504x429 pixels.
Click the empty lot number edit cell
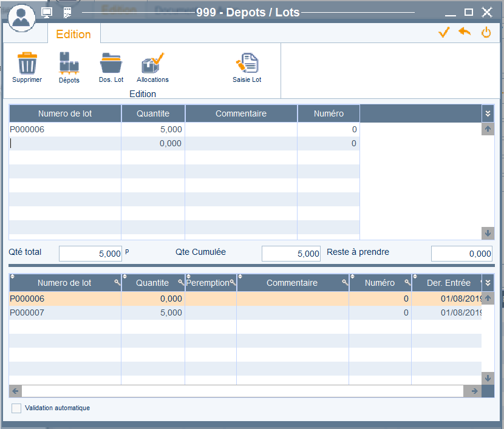65,143
